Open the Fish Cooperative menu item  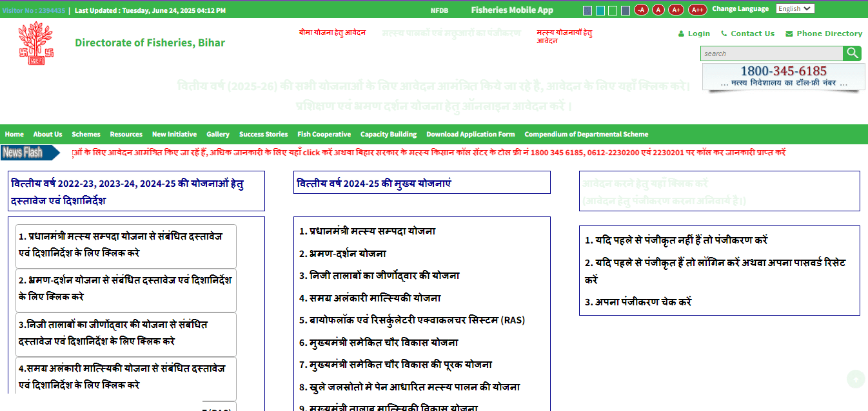coord(324,135)
